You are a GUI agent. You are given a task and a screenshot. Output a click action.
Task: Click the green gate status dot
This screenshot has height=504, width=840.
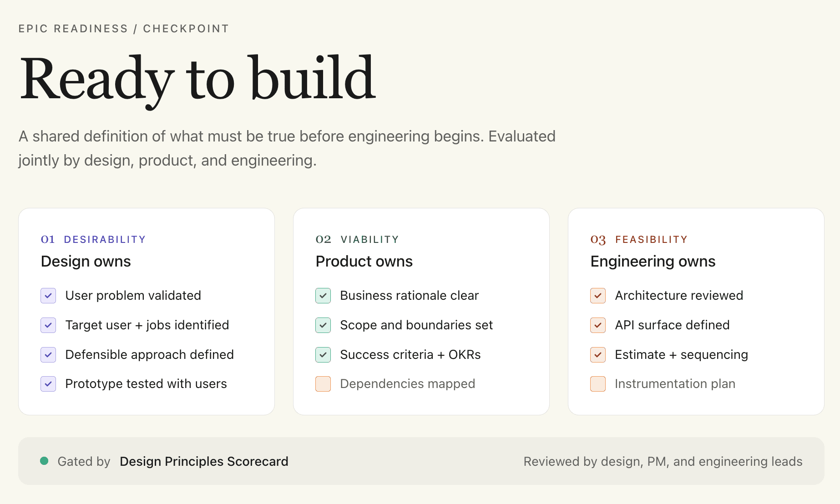click(44, 461)
